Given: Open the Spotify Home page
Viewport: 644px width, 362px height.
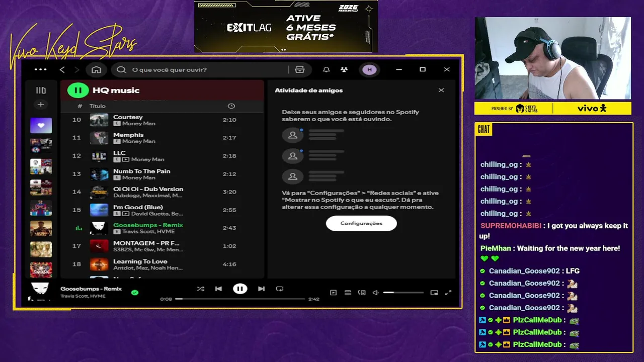Looking at the screenshot, I should [x=96, y=69].
